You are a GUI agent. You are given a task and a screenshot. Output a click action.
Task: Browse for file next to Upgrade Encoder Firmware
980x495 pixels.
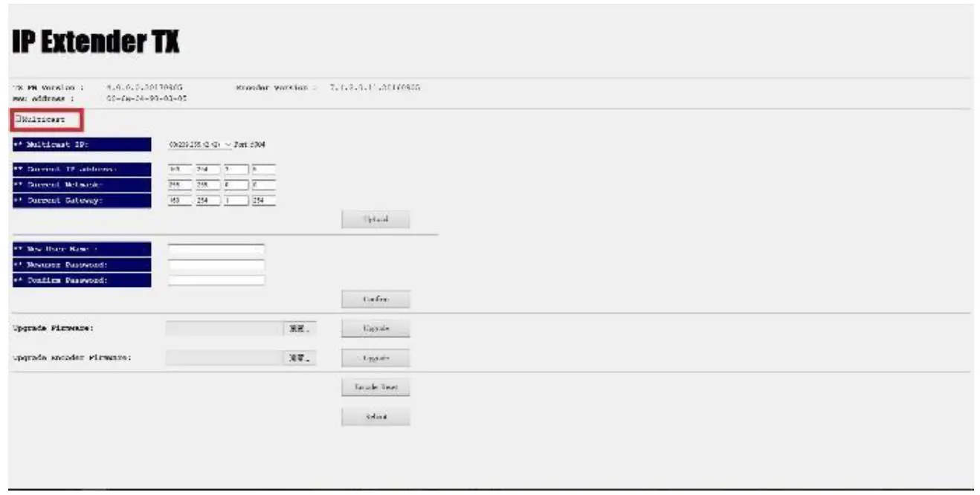pos(299,358)
